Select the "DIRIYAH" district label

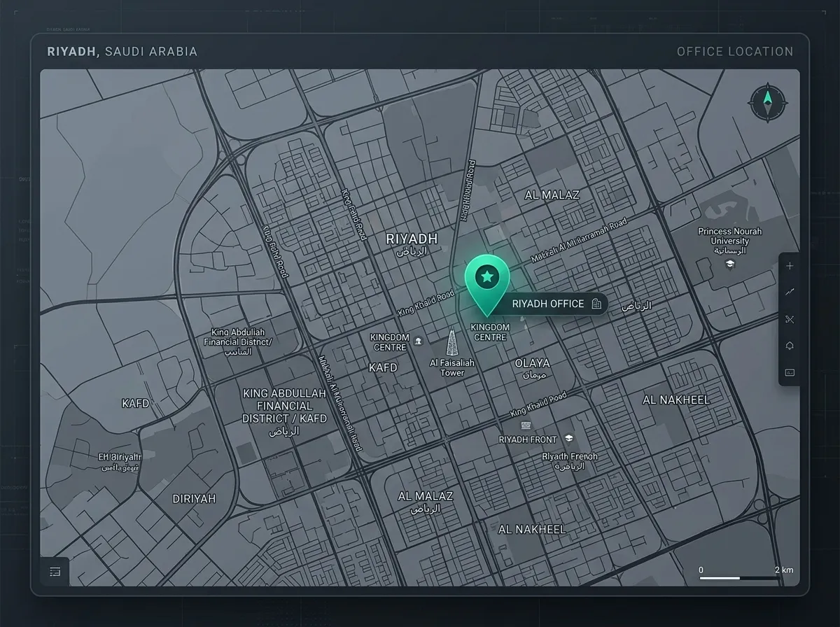point(194,499)
